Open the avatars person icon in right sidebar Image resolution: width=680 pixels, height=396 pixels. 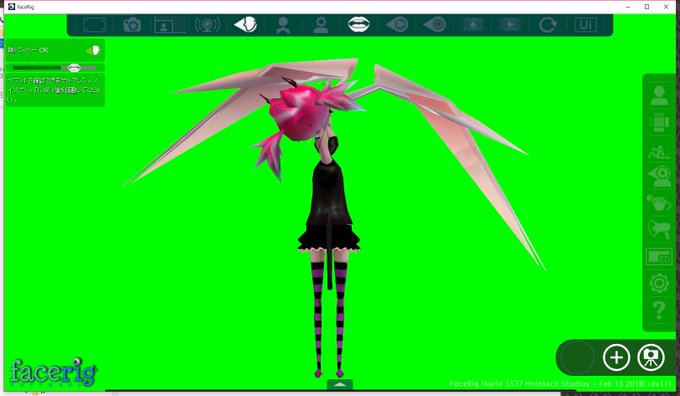coord(659,95)
